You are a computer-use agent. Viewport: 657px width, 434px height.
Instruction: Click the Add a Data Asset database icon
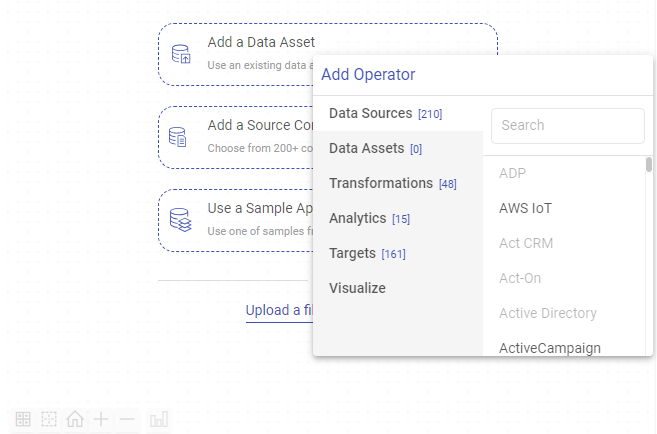point(181,54)
